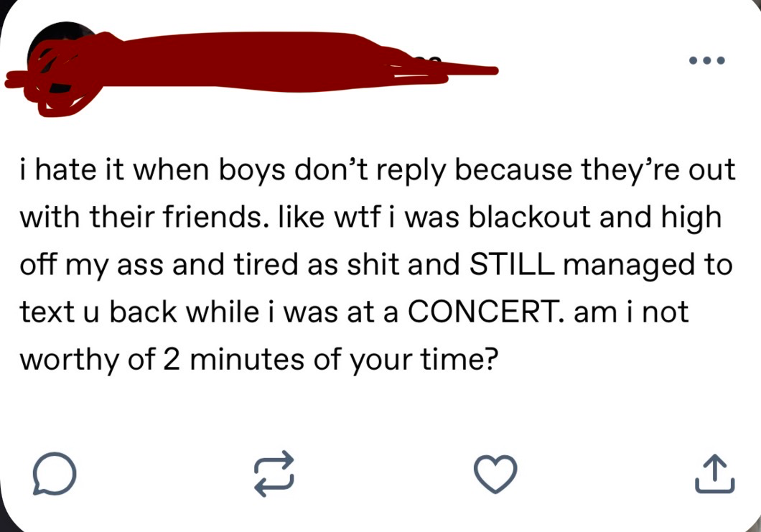Tap the share upload-arrow icon
The height and width of the screenshot is (532, 761).
pyautogui.click(x=714, y=474)
